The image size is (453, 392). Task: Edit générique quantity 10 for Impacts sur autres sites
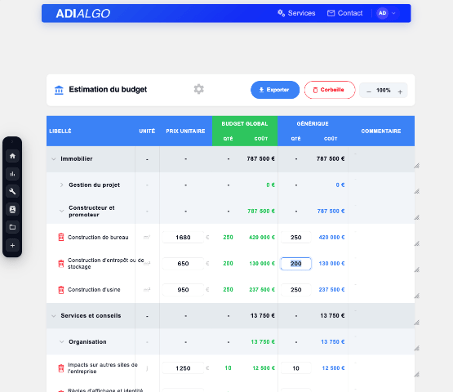coord(296,368)
